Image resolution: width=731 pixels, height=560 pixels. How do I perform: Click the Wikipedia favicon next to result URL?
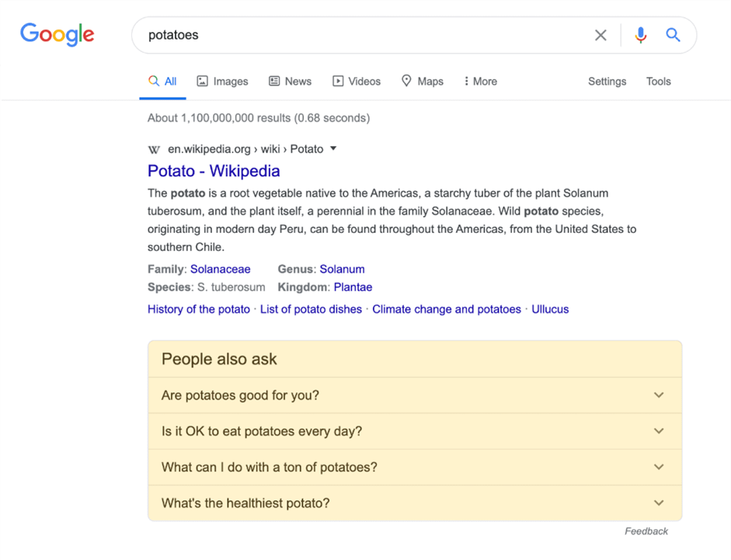(154, 149)
